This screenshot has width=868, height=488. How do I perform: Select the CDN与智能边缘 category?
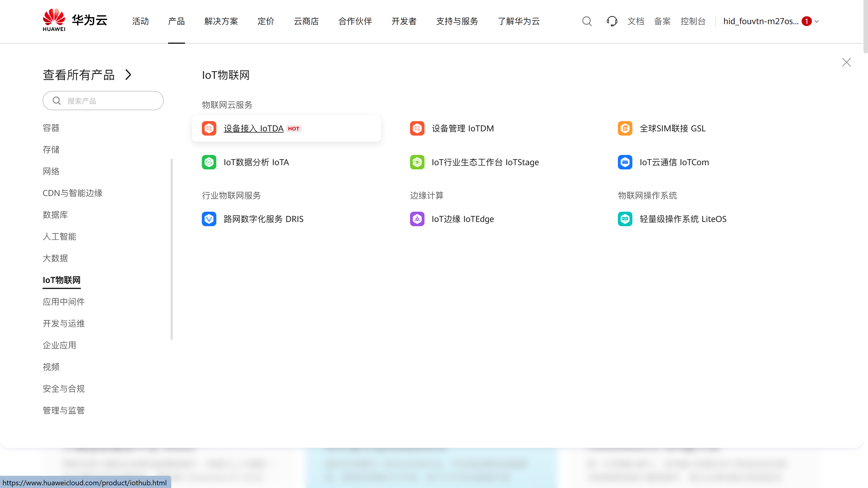(72, 193)
